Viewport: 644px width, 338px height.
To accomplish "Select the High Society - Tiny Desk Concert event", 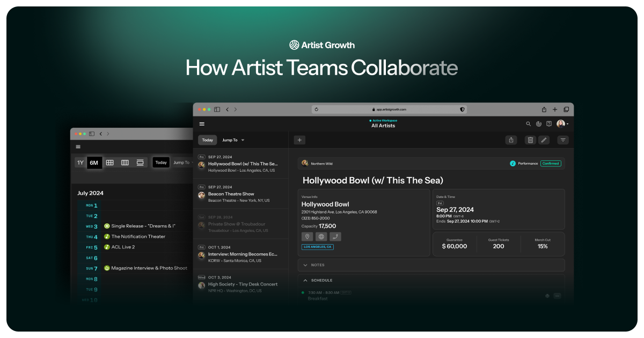I will click(x=240, y=284).
